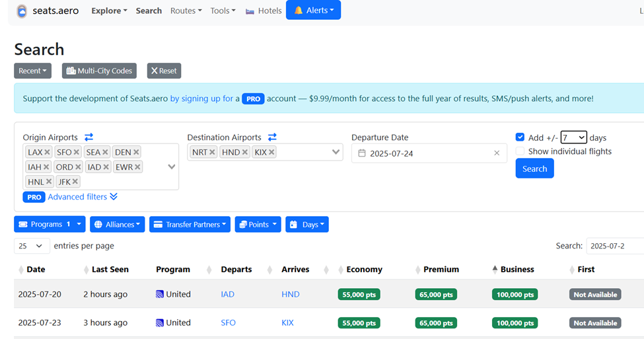Open the days range selector showing 7
This screenshot has height=339, width=644.
pos(573,137)
